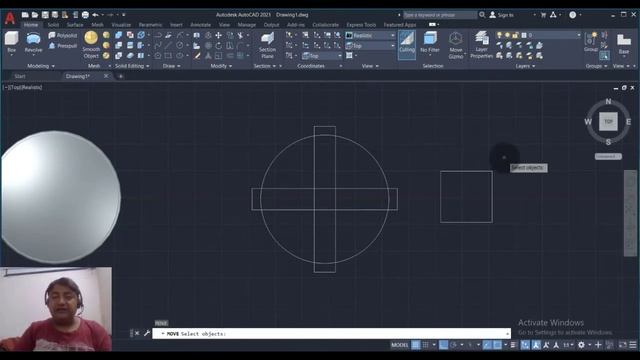Switch to the Surface ribbon tab
Image resolution: width=640 pixels, height=360 pixels.
[75, 25]
